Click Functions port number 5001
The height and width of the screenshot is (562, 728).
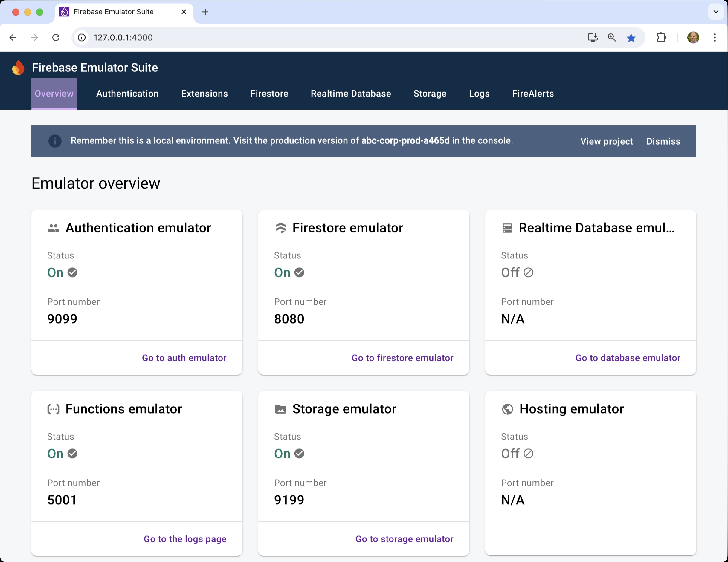[x=62, y=500]
